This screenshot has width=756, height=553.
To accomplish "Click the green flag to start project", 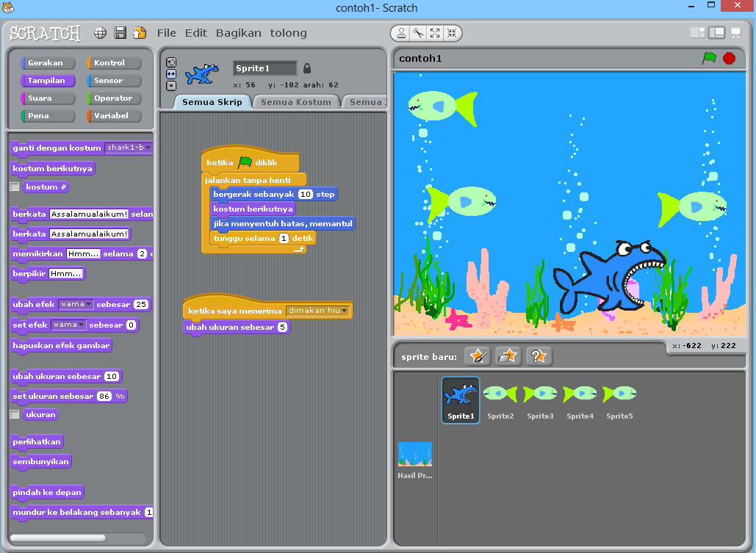I will point(710,58).
